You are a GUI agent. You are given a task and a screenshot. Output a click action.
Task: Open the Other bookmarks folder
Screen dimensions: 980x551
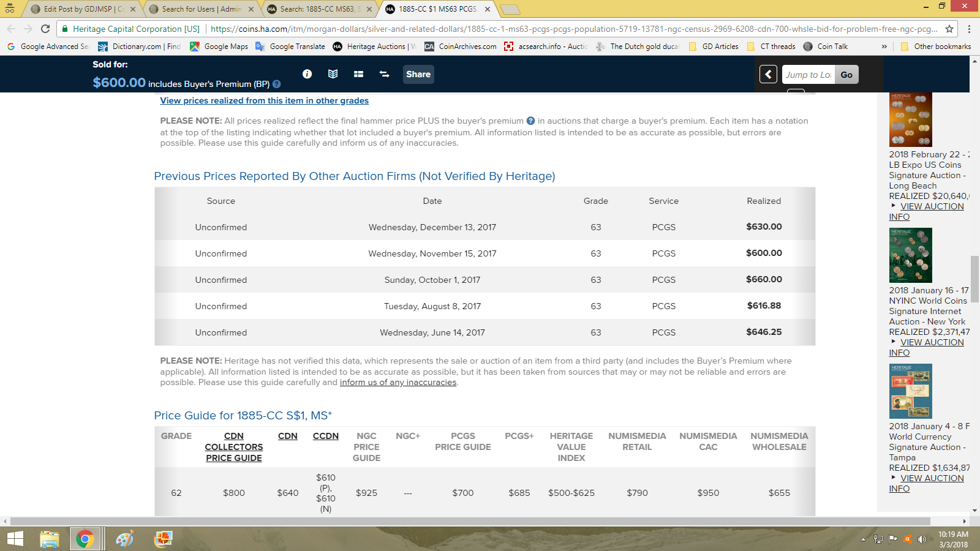936,47
